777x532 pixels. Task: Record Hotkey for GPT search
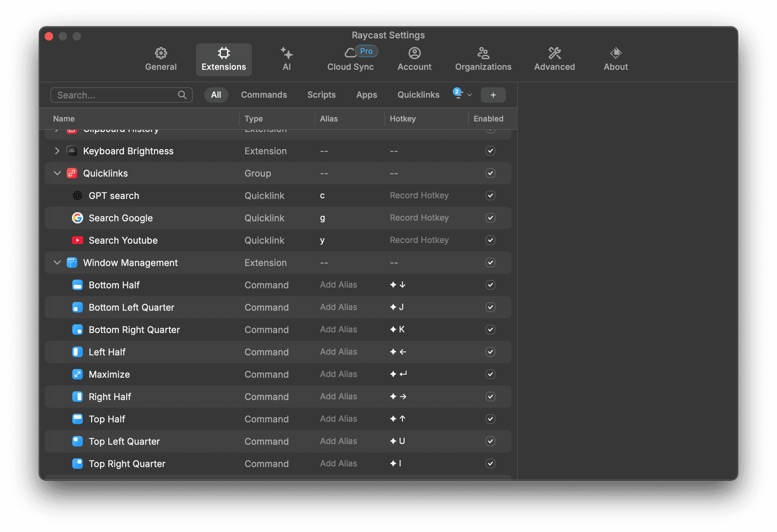coord(419,195)
